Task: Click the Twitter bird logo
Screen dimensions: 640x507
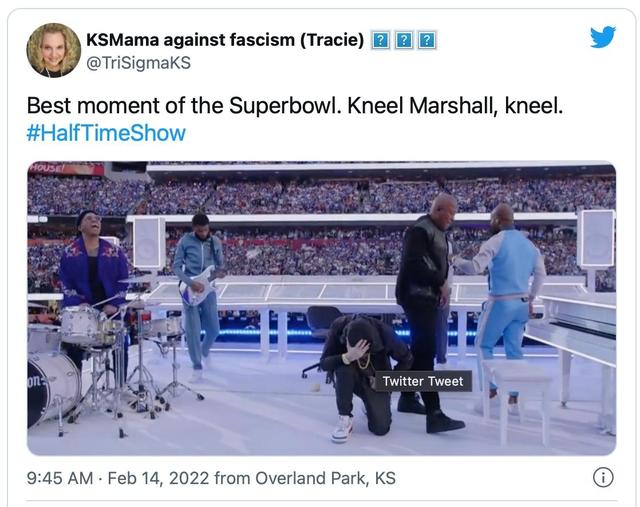Action: (602, 37)
